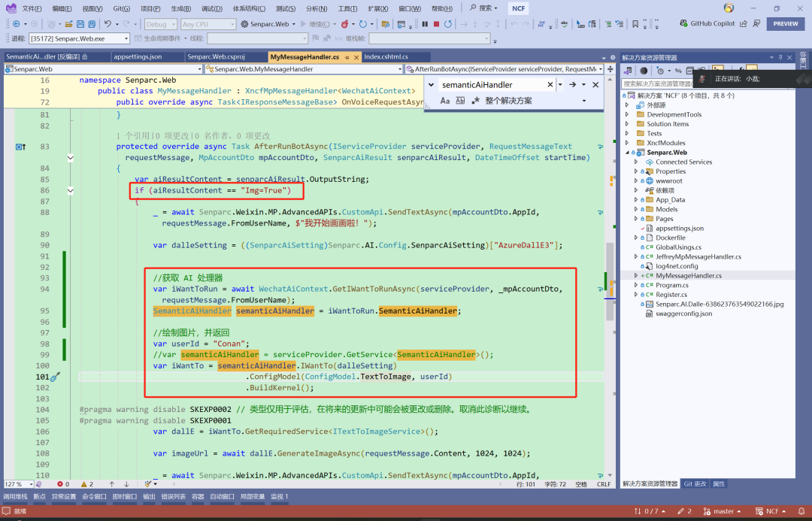Open the Git(G) menu
Viewport: 812px width, 521px height.
tap(121, 8)
